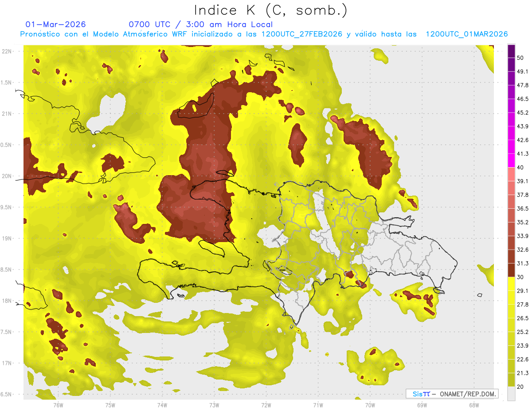Click the "9.5N" axis label
Screen dimensions: 532x411
(x=7, y=207)
